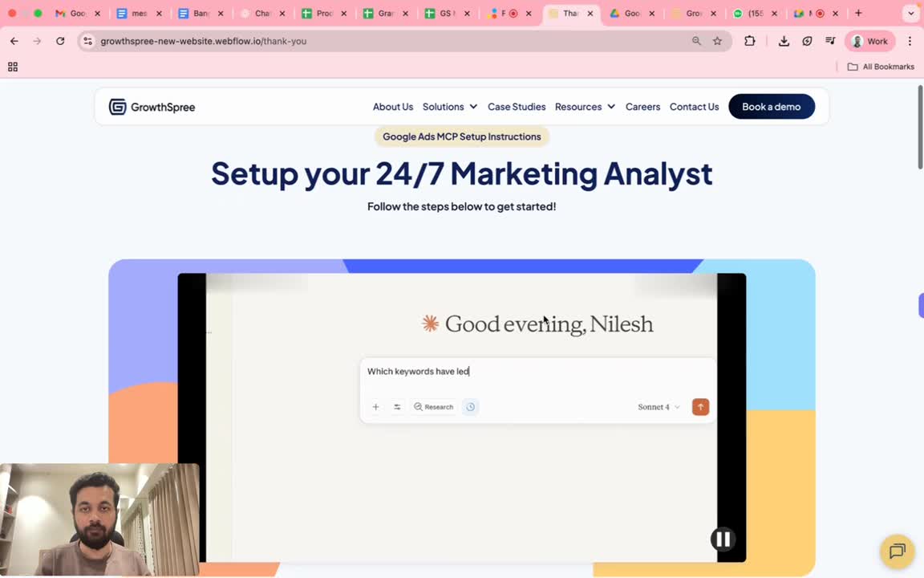Open the All Bookmarks folder
Image resolution: width=924 pixels, height=578 pixels.
click(x=881, y=67)
